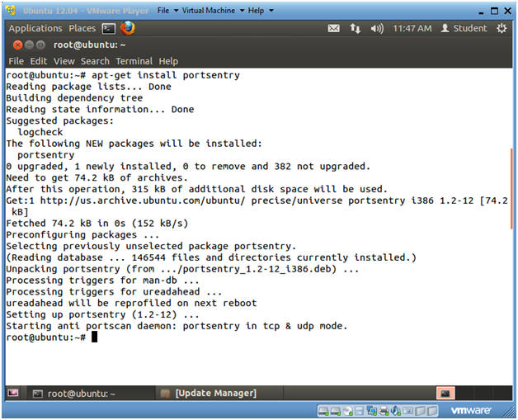This screenshot has width=518, height=420.
Task: Open the Ubuntu Applications menu
Action: [35, 28]
